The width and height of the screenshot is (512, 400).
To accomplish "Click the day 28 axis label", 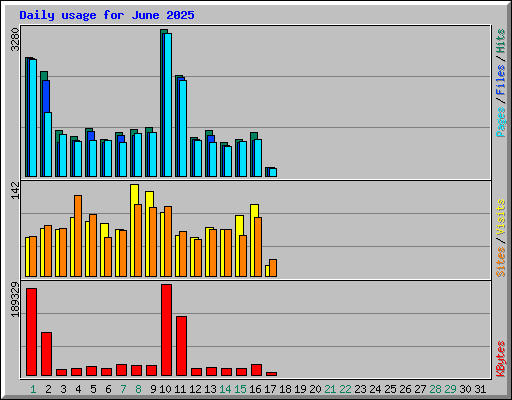I will pyautogui.click(x=435, y=389).
